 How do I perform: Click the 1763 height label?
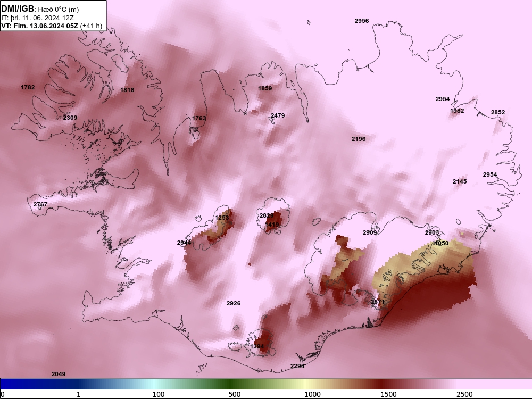click(199, 118)
